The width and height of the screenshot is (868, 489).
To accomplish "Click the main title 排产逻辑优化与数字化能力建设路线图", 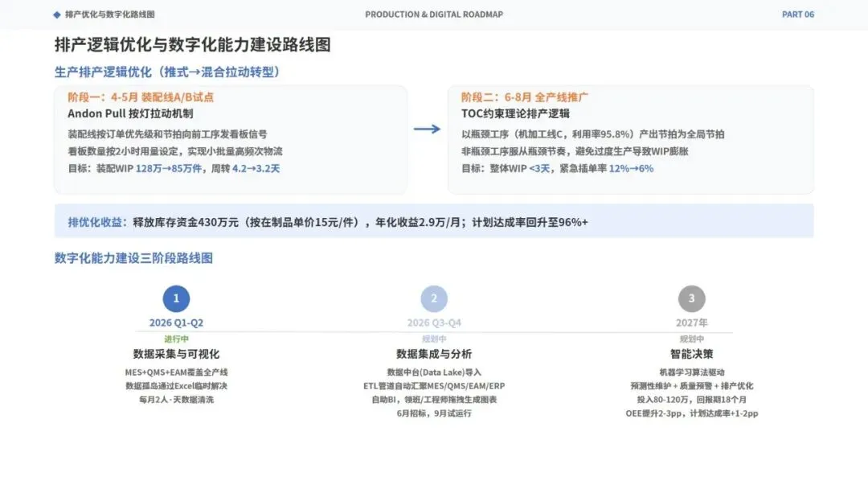I will coord(193,45).
